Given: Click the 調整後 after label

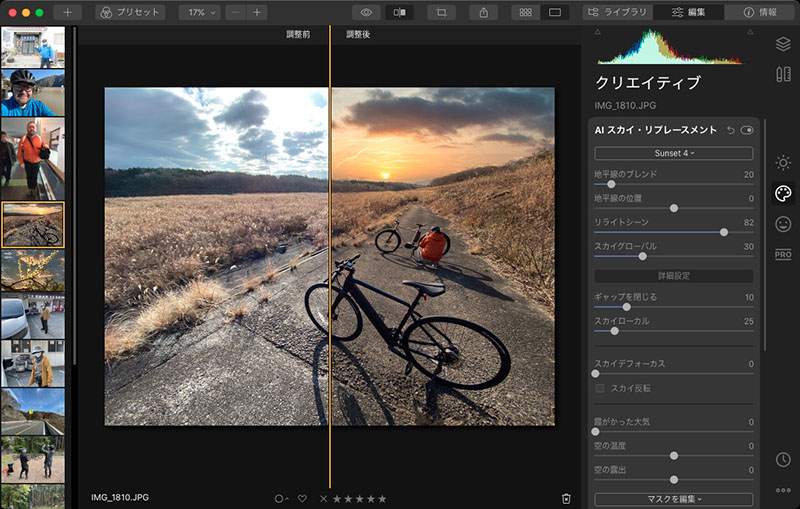Looking at the screenshot, I should click(x=358, y=34).
